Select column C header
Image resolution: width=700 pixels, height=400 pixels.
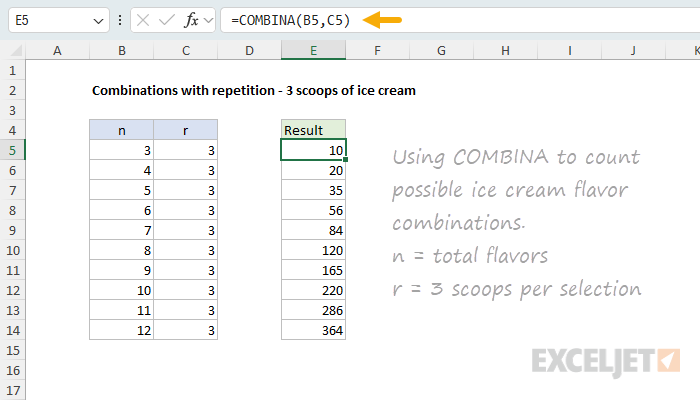pyautogui.click(x=186, y=50)
